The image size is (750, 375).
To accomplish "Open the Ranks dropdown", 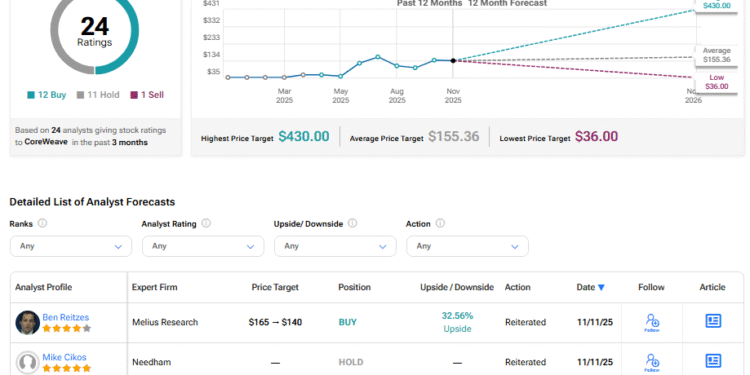I will [x=71, y=246].
